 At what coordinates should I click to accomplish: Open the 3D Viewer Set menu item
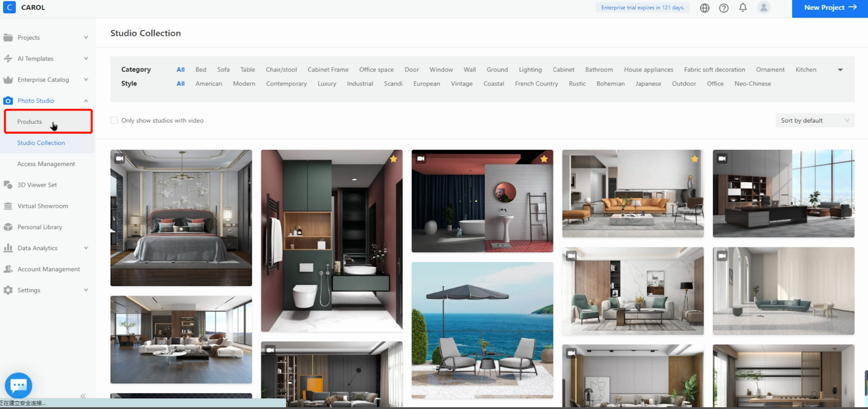tap(37, 185)
